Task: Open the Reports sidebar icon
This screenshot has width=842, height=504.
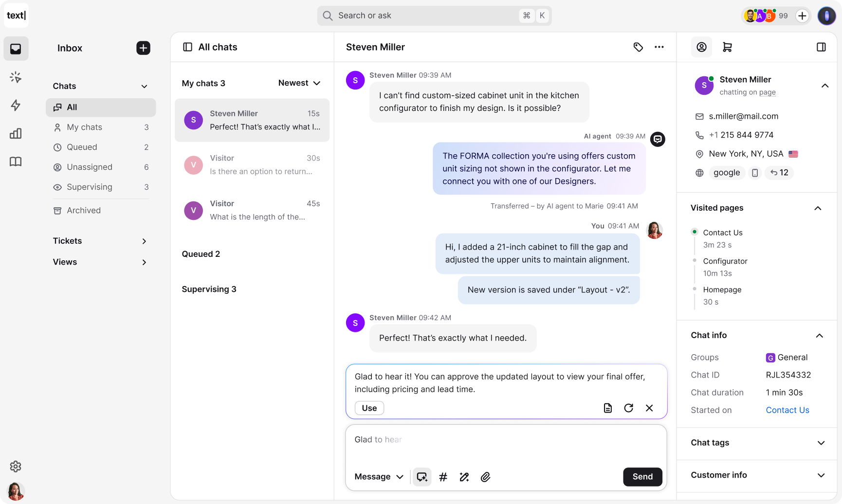Action: tap(16, 133)
